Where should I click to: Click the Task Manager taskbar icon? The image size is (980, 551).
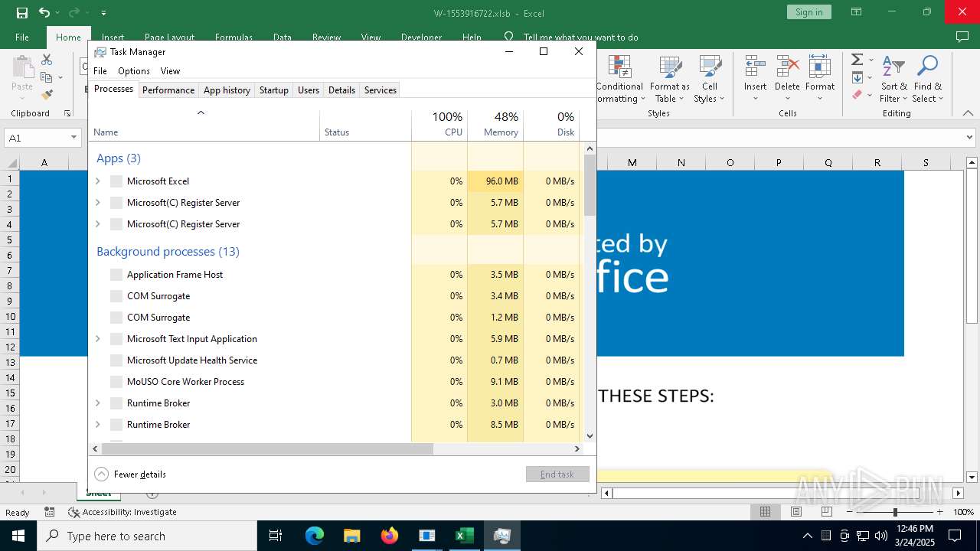(x=502, y=536)
